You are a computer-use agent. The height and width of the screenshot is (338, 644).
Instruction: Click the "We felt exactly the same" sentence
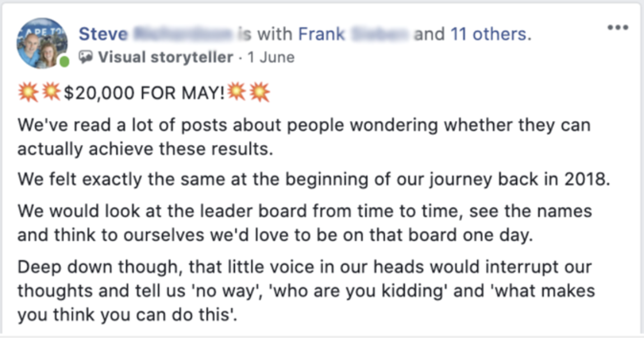[x=314, y=180]
